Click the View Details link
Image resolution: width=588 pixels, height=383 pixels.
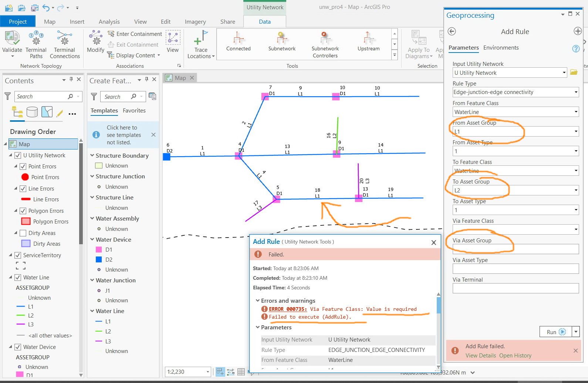(x=481, y=356)
